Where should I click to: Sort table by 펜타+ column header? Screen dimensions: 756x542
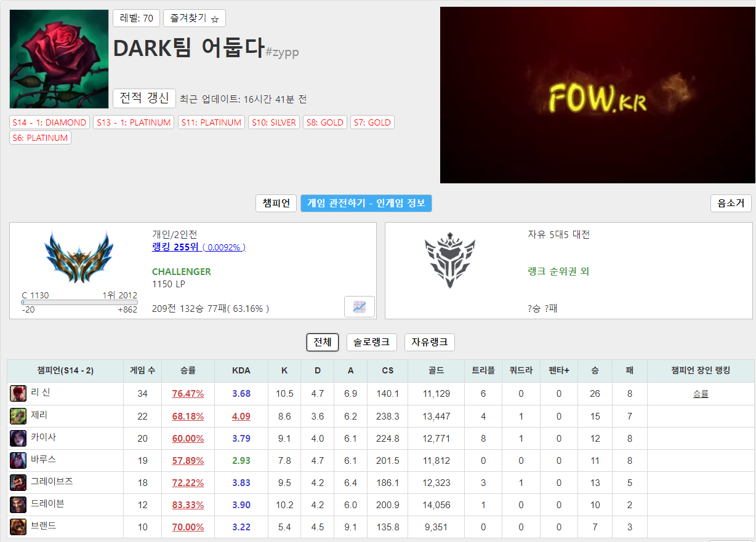[x=559, y=371]
